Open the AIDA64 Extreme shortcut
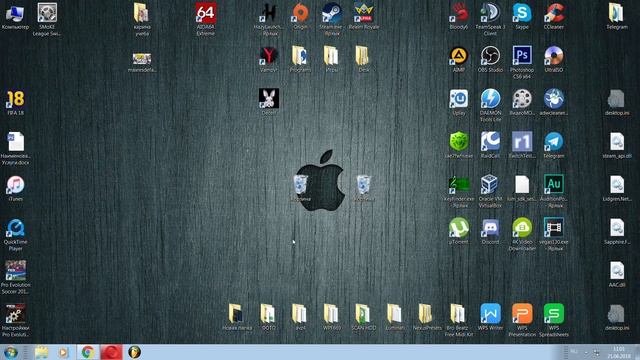Viewport: 640px width, 360px height. 205,13
